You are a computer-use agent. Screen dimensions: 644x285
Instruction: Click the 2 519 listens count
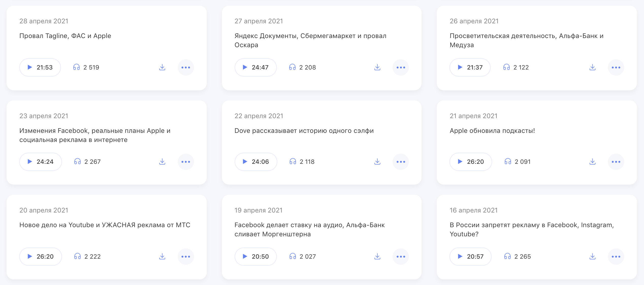point(91,67)
